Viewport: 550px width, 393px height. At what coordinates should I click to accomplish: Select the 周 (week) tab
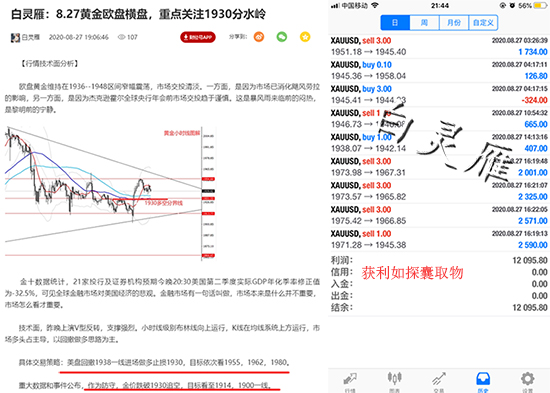(x=424, y=23)
